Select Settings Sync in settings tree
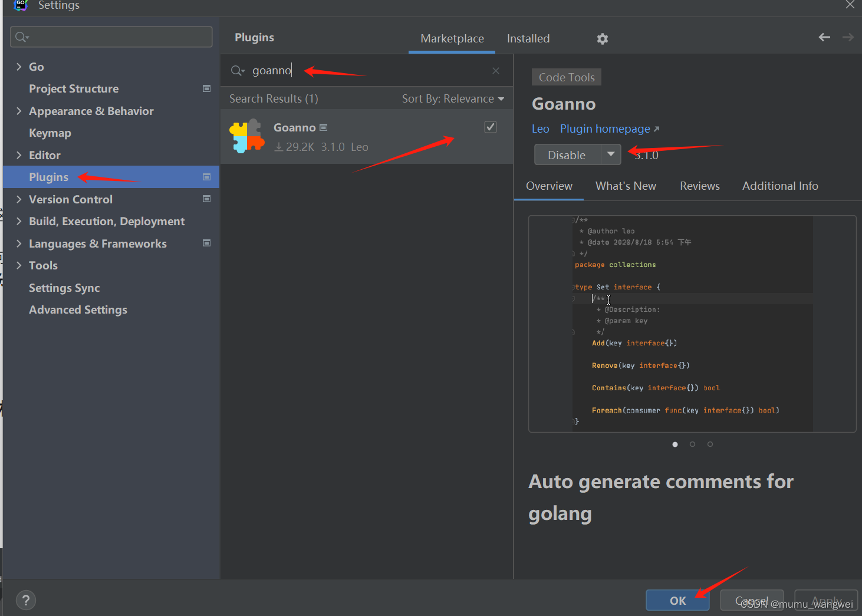 (x=64, y=288)
